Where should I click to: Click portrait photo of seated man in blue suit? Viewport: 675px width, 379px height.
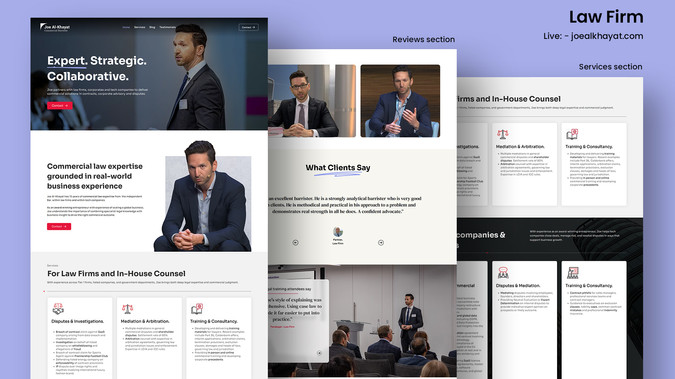pyautogui.click(x=203, y=196)
